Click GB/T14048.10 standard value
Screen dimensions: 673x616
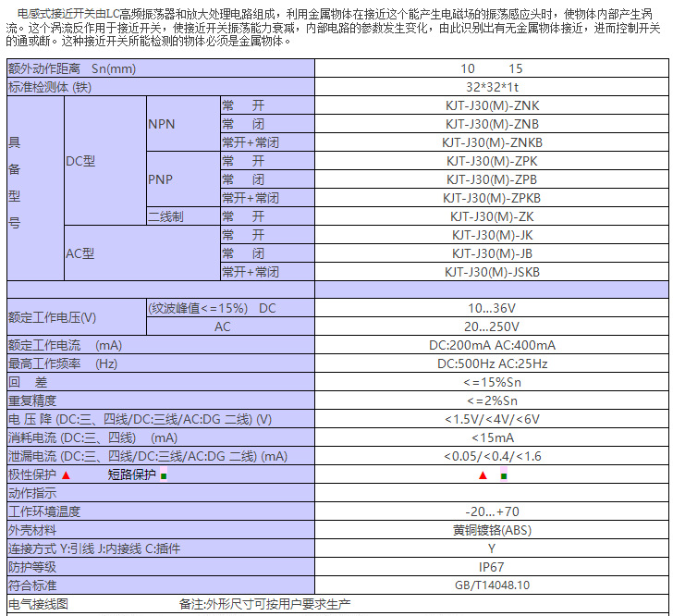492,585
